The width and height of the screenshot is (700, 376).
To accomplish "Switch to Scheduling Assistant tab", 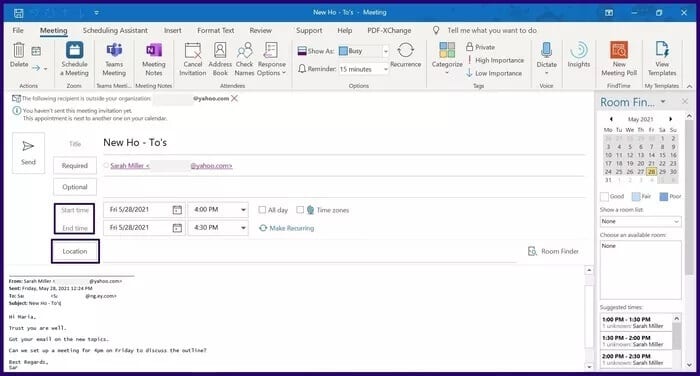I will [115, 30].
